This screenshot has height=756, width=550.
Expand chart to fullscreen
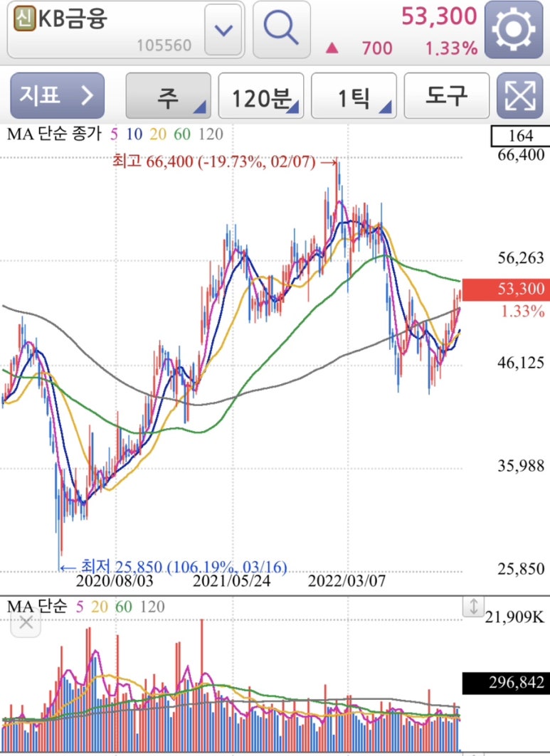pos(519,95)
